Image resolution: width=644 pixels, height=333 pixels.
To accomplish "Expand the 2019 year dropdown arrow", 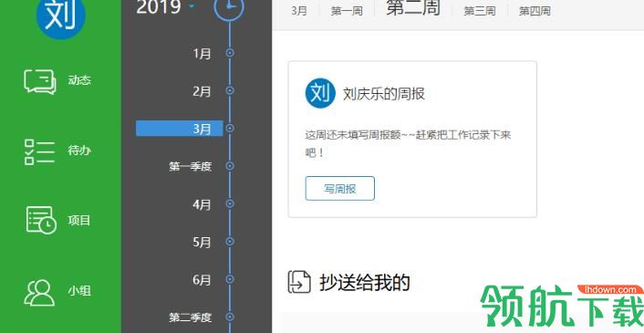I will click(192, 6).
